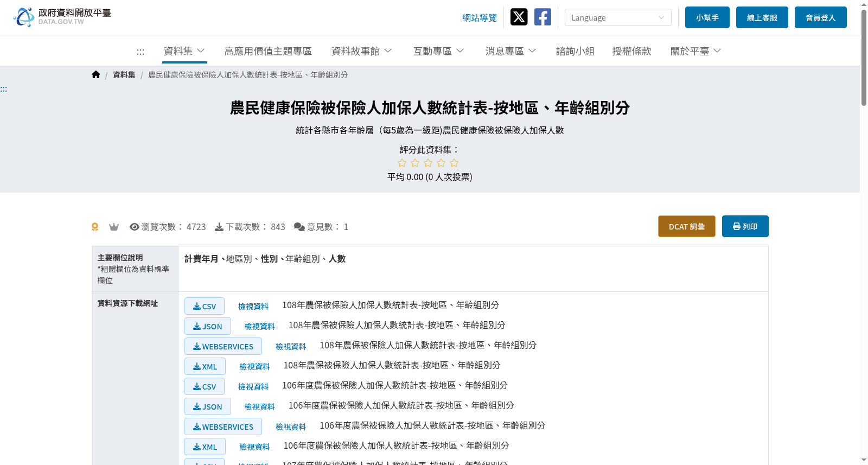Expand the 關於平臺 navigation menu
The height and width of the screenshot is (465, 868).
[696, 51]
